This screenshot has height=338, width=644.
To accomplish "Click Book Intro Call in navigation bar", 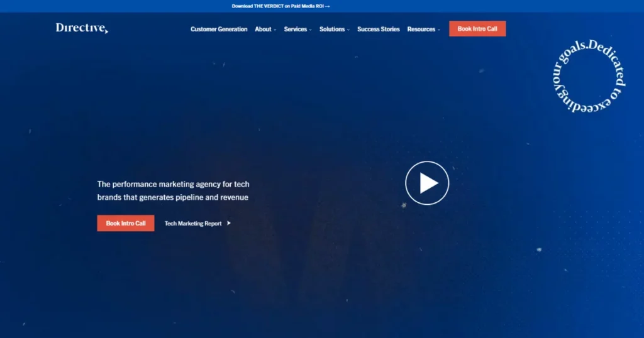I will 477,29.
